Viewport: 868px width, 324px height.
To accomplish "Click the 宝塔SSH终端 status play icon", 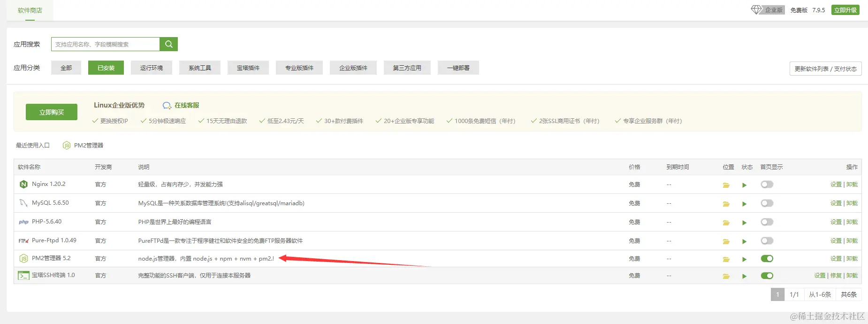I will (744, 276).
